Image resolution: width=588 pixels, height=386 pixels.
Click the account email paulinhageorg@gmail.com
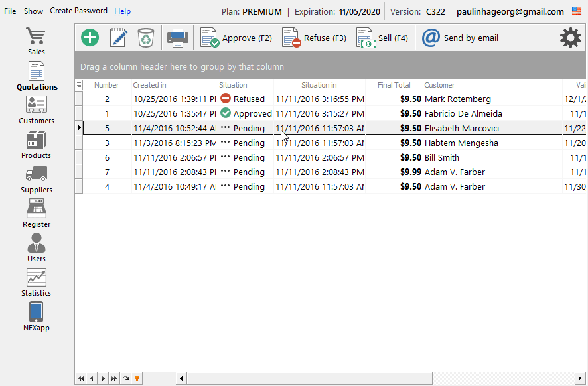(x=510, y=12)
